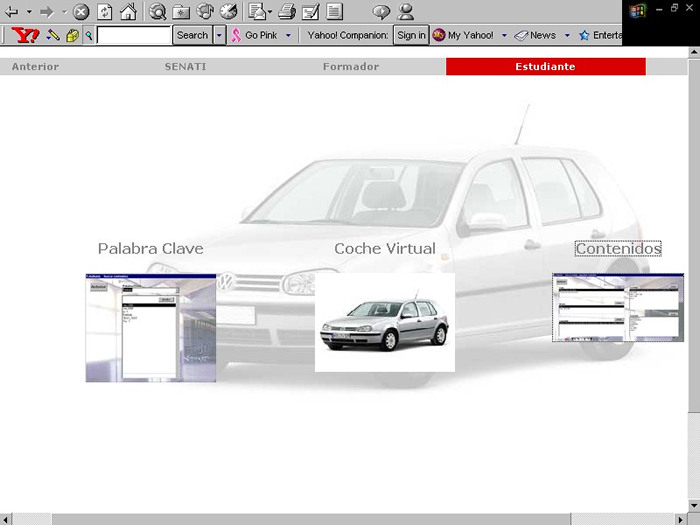The image size is (700, 525).
Task: Click the Palabra Clave screenshot thumbnail
Action: click(151, 328)
